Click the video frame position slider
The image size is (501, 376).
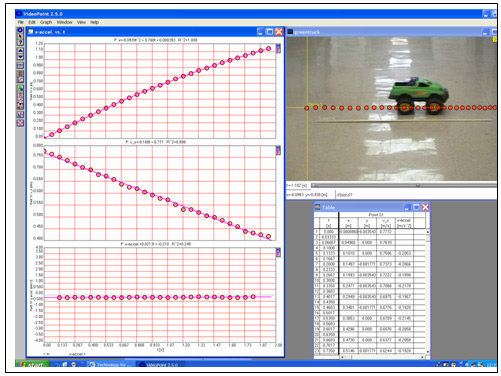pyautogui.click(x=403, y=185)
